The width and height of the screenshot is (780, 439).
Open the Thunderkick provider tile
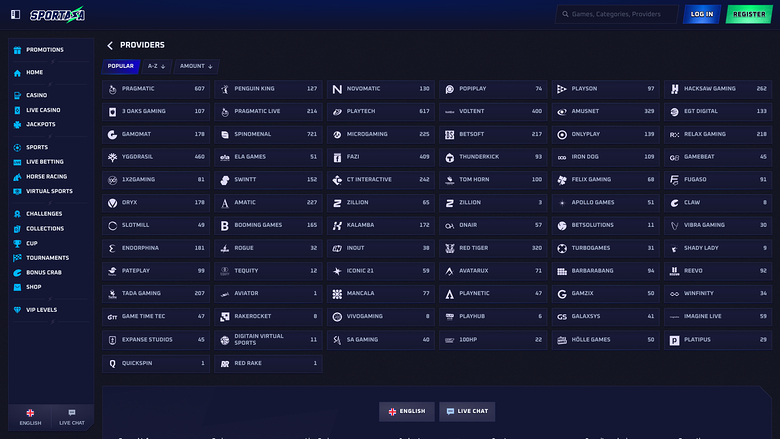coord(493,157)
